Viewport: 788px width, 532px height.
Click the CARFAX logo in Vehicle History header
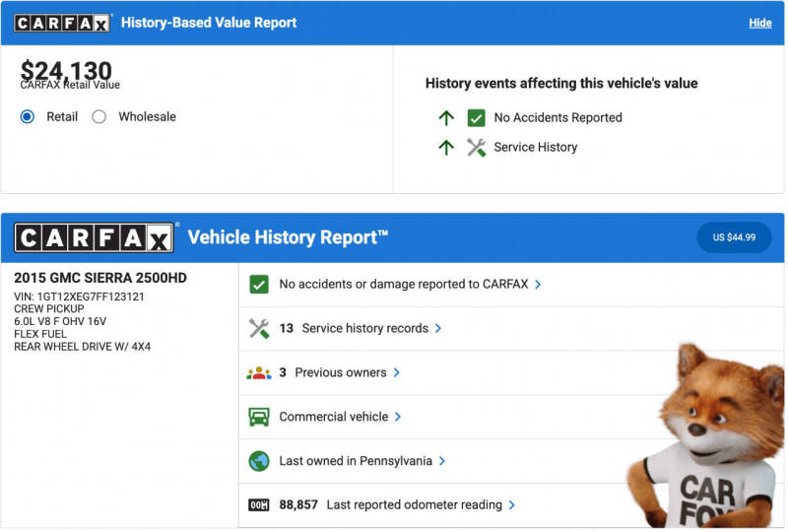pyautogui.click(x=95, y=237)
